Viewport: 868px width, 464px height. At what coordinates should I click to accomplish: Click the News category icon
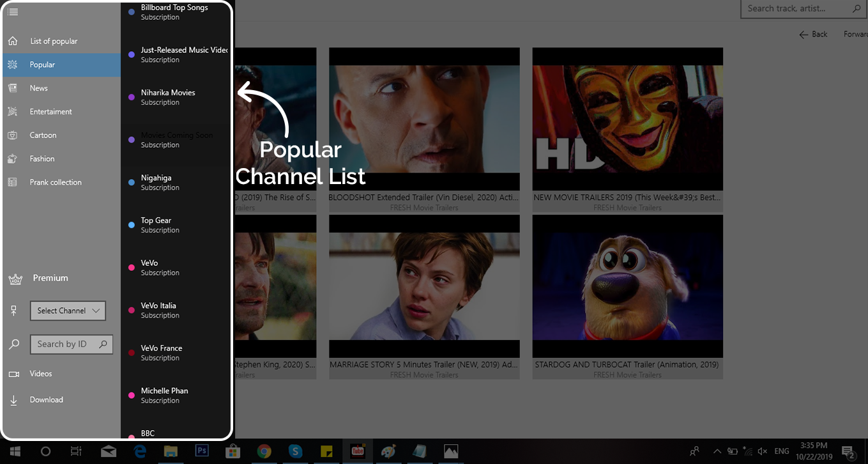(x=13, y=88)
